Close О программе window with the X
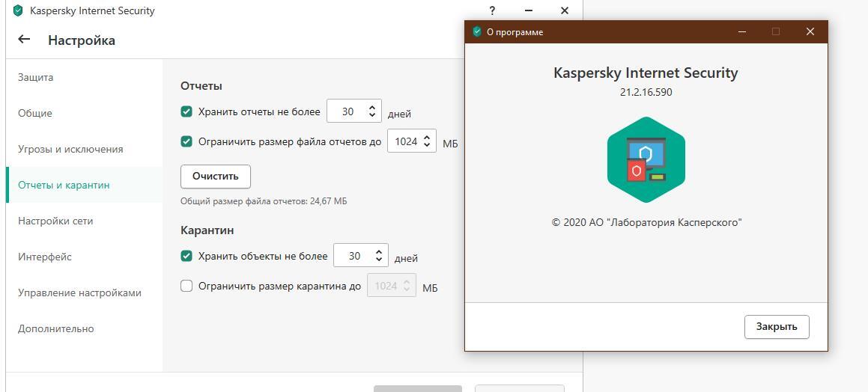 pos(810,31)
